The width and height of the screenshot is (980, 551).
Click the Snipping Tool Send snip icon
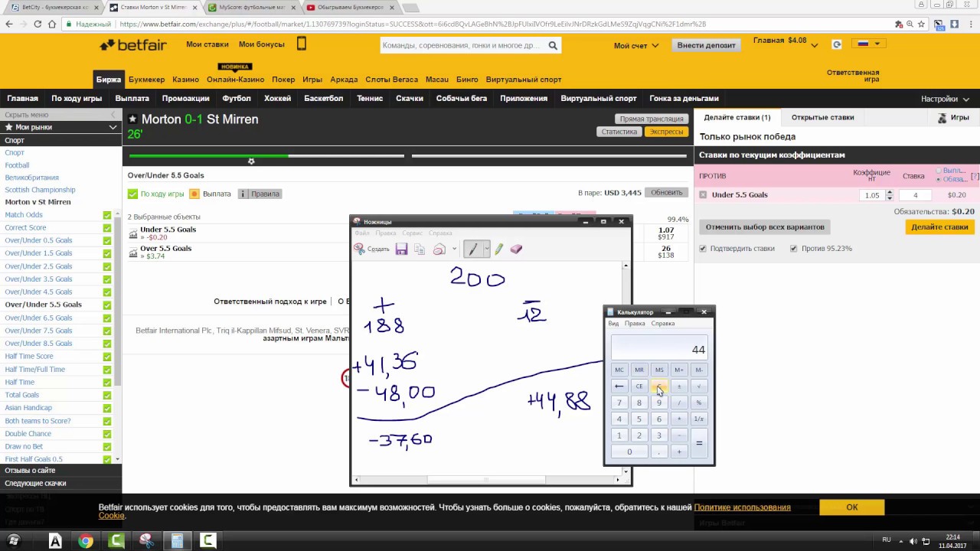coord(439,249)
